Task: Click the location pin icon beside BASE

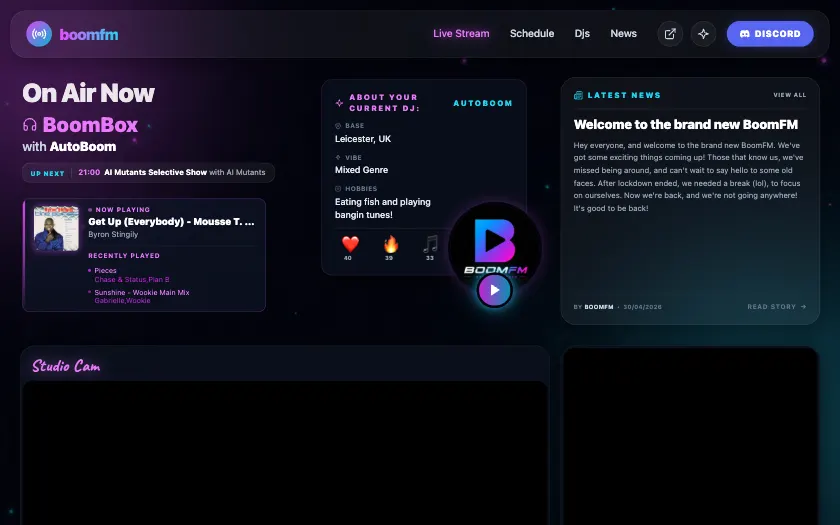Action: click(x=338, y=126)
